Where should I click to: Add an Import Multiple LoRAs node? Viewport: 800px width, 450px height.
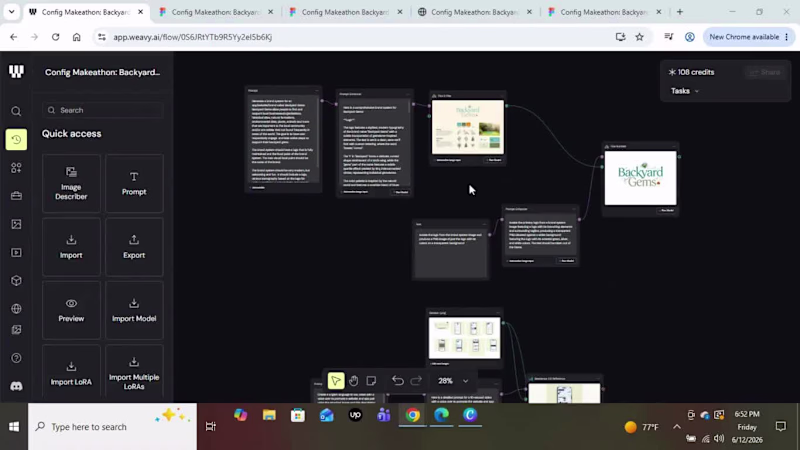point(134,373)
